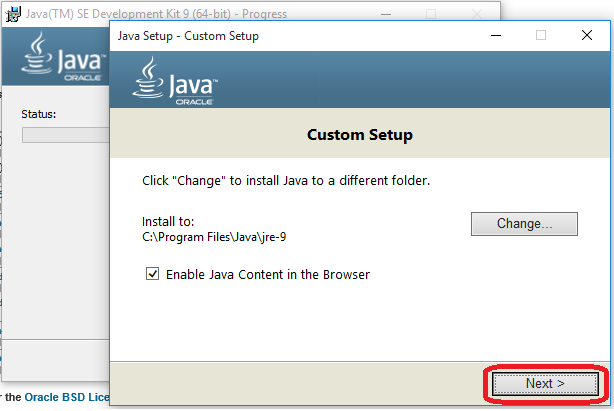
Task: Click the Custom Setup heading
Action: [x=359, y=134]
